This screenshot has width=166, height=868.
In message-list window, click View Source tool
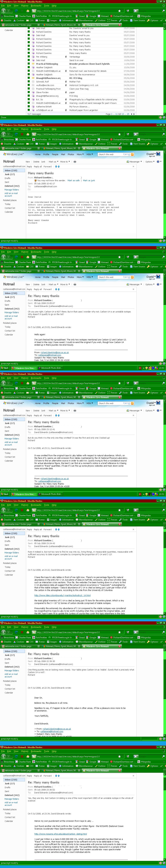click(x=138, y=21)
